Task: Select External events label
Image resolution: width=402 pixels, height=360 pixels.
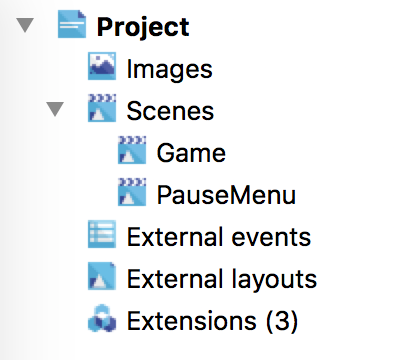Action: click(219, 237)
